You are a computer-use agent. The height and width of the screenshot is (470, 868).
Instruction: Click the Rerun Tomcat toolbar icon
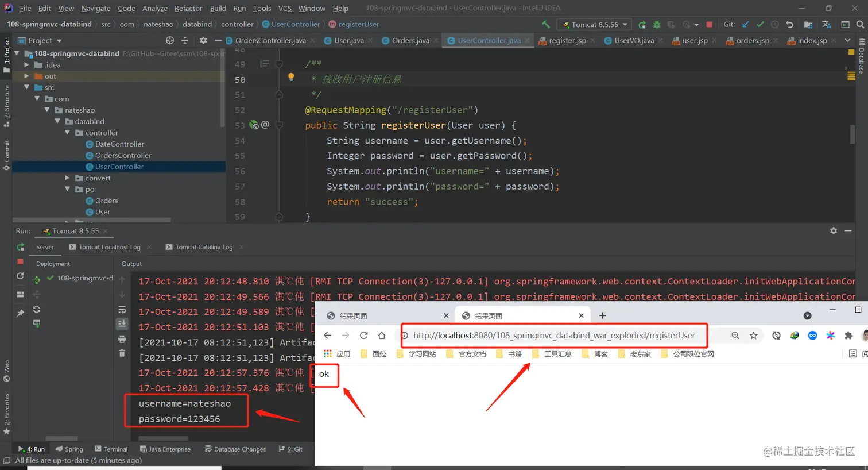click(x=642, y=24)
